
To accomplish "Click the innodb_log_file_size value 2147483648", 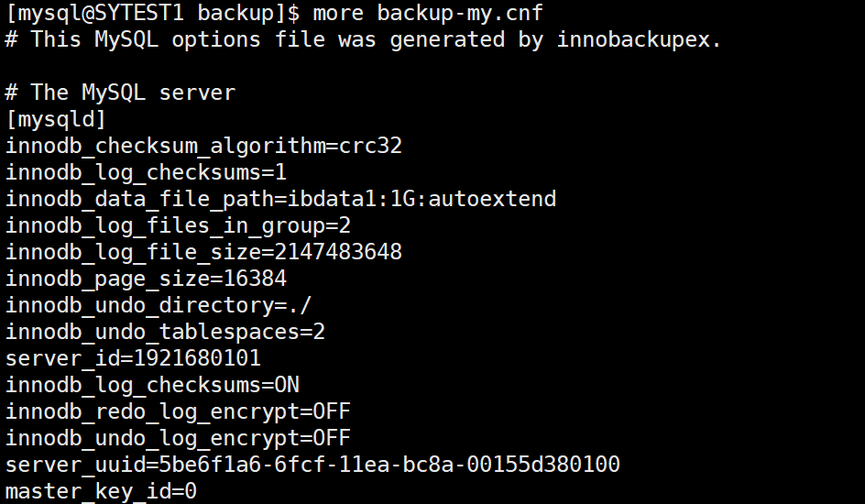I will click(x=338, y=252).
